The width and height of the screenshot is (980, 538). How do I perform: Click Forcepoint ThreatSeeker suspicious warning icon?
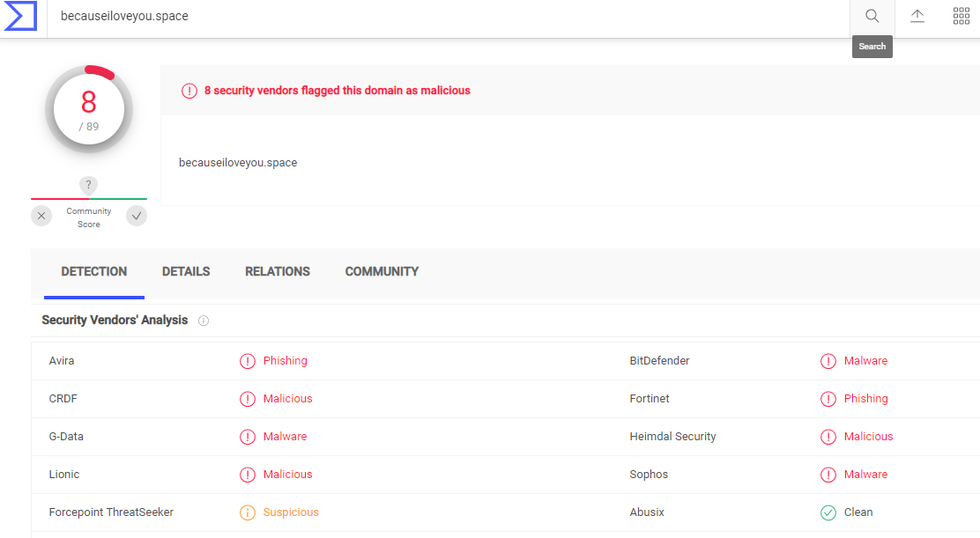coord(248,512)
